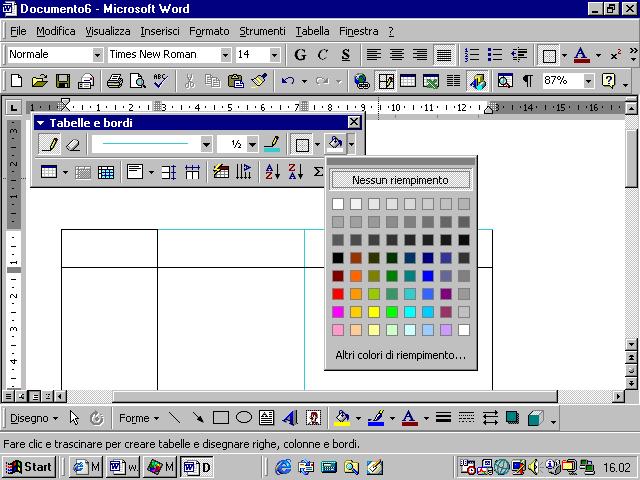Open line weight ½ dropdown
The image size is (640, 480).
(253, 144)
